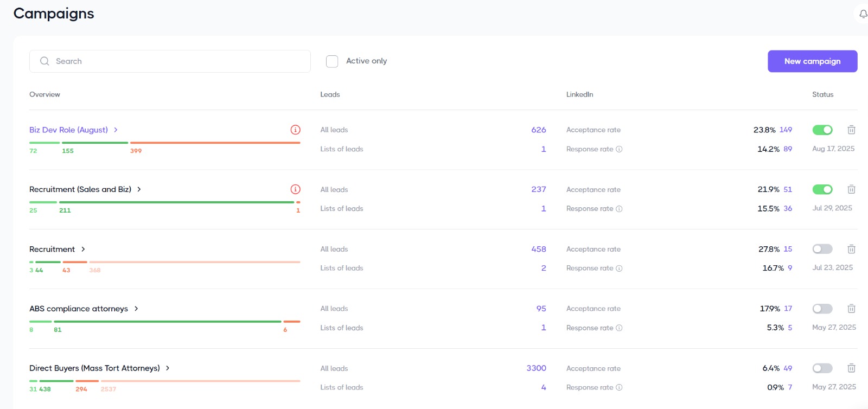Click the orange 399 progress bar segment
The height and width of the screenshot is (409, 868).
(x=215, y=143)
